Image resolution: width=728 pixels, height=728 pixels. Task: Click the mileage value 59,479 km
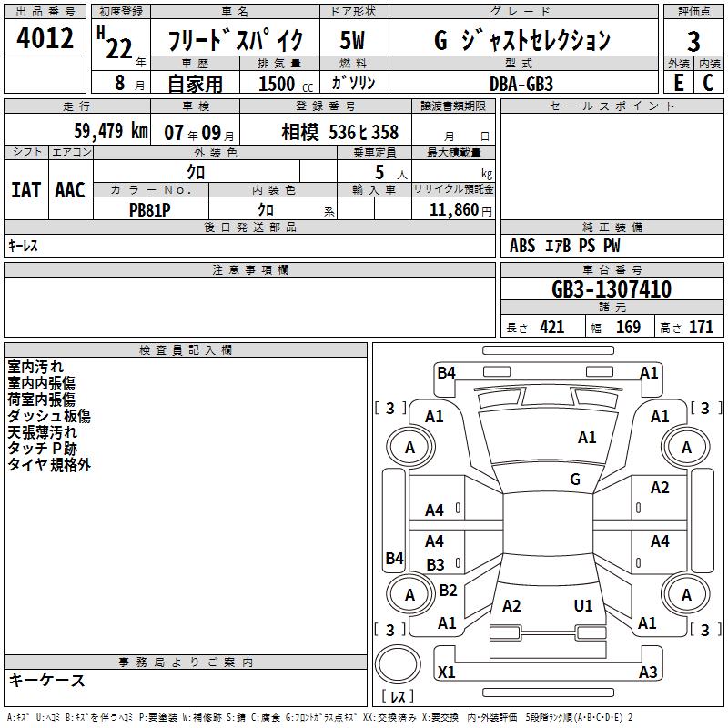110,131
